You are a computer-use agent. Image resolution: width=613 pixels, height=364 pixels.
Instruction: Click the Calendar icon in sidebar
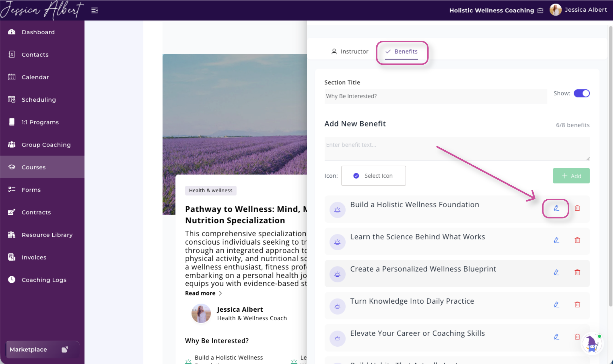12,77
